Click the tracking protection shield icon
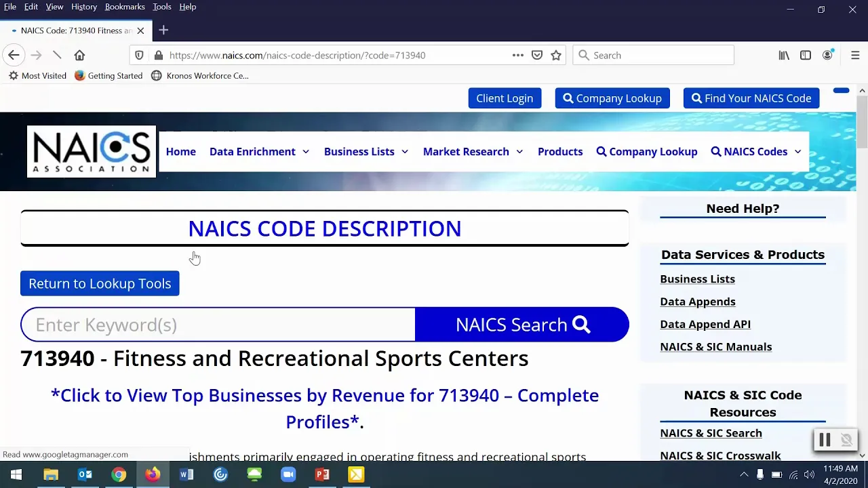 [x=139, y=56]
